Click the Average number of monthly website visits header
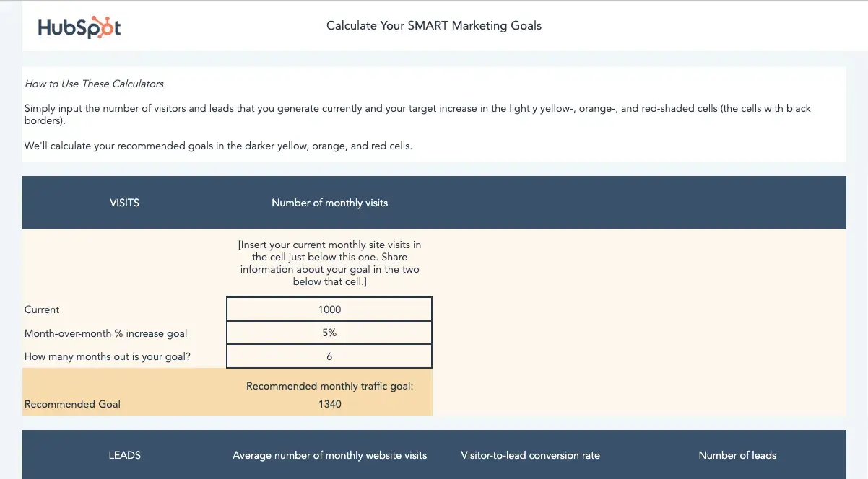868x479 pixels. pos(329,455)
